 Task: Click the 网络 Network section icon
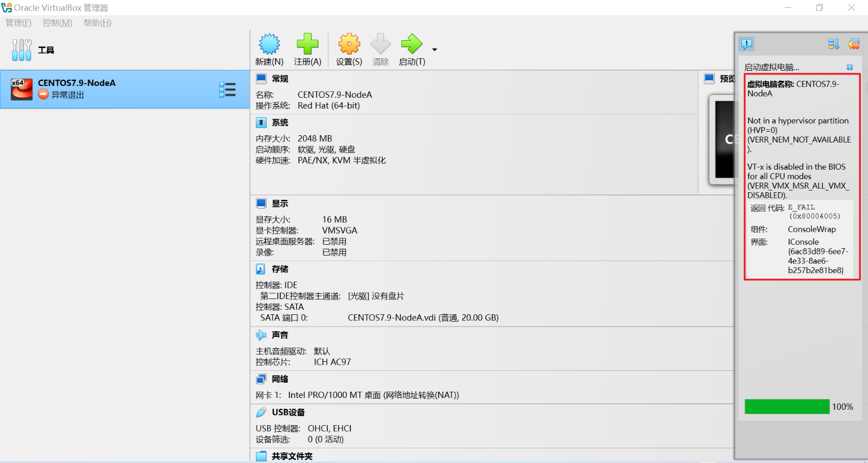[x=261, y=379]
